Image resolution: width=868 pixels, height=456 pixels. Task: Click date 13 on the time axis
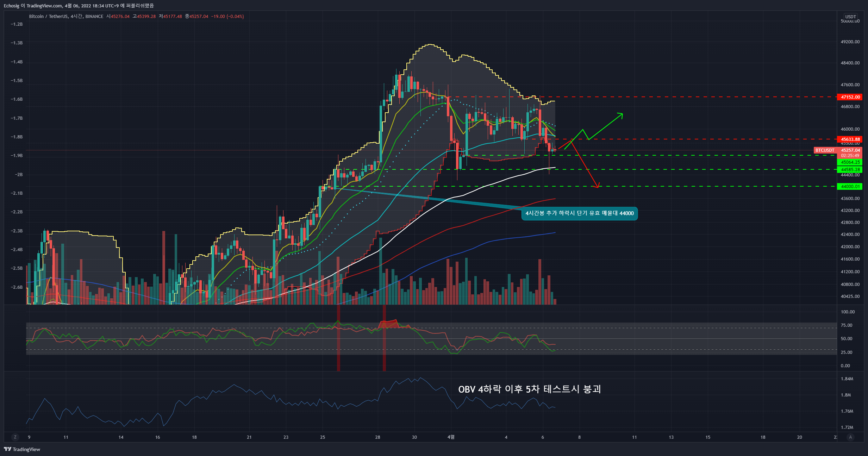tap(671, 437)
